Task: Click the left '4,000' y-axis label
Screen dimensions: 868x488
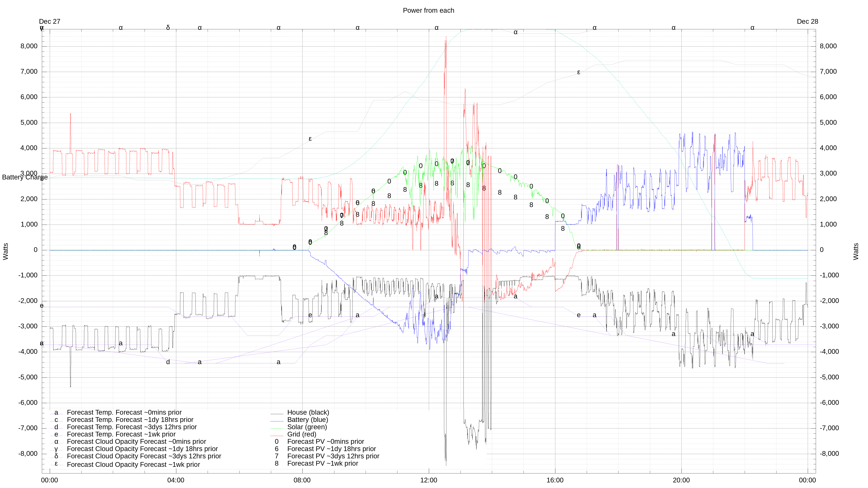Action: 29,148
